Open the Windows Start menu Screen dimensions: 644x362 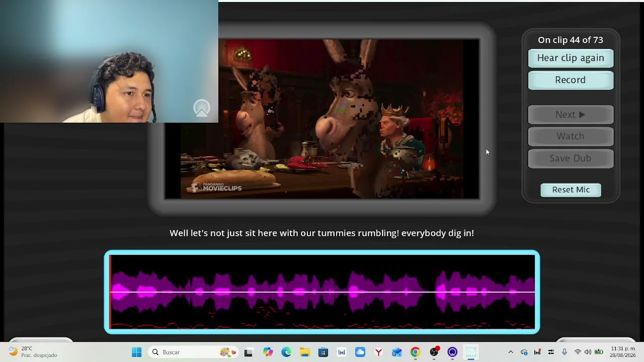[136, 352]
